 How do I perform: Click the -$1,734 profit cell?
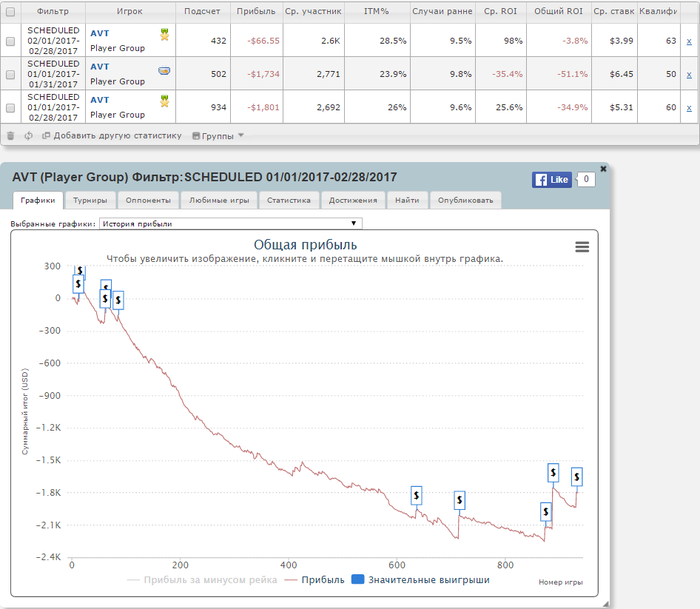point(257,74)
